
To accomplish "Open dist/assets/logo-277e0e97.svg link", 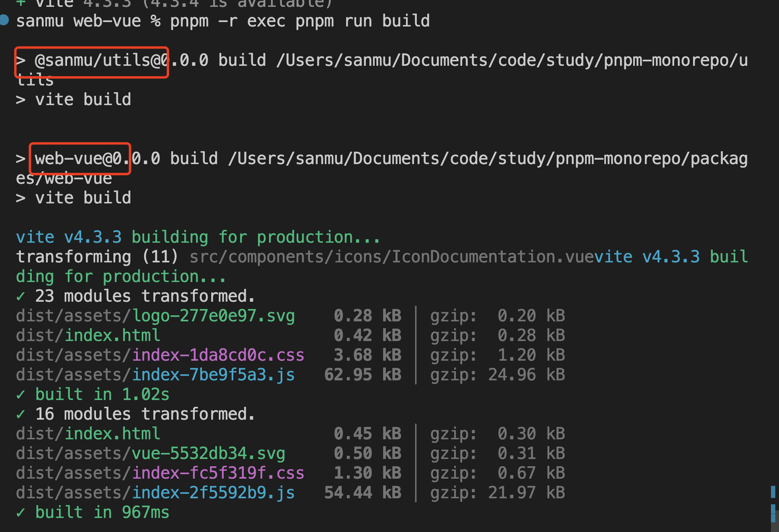I will point(155,316).
